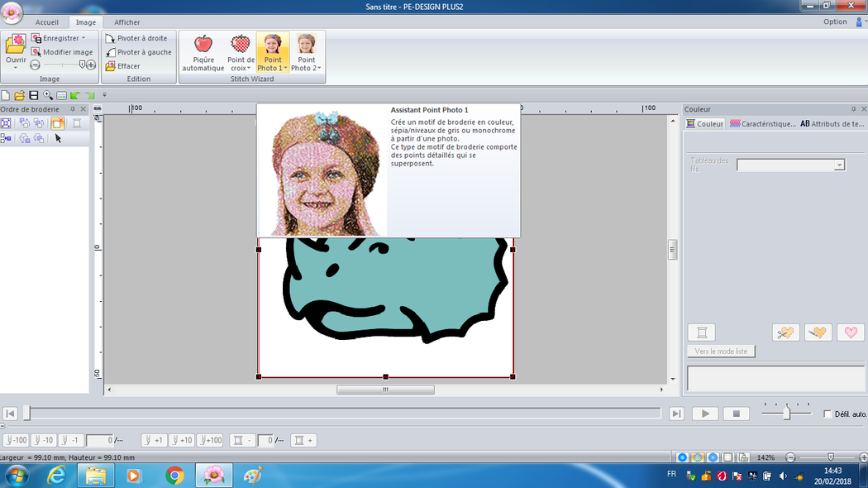Enable the Défil. auto. checkbox
This screenshot has height=488, width=868.
pos(828,414)
